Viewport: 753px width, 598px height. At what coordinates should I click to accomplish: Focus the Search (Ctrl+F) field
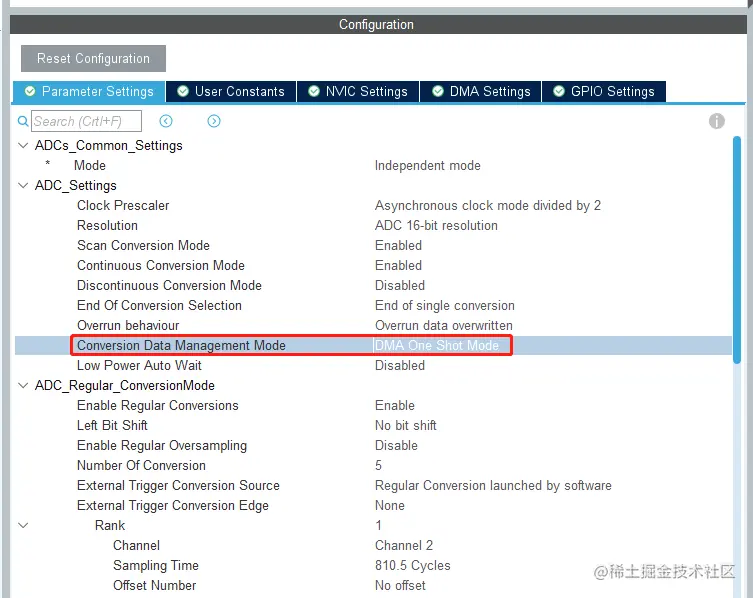[x=86, y=121]
